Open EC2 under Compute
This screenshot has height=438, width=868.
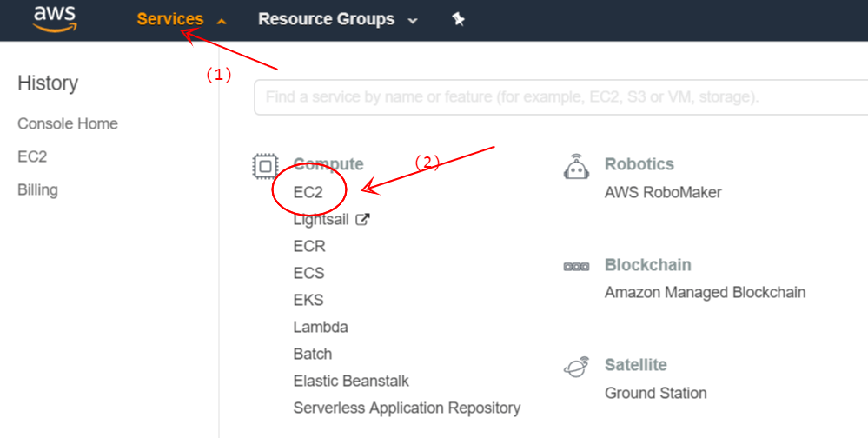tap(308, 192)
